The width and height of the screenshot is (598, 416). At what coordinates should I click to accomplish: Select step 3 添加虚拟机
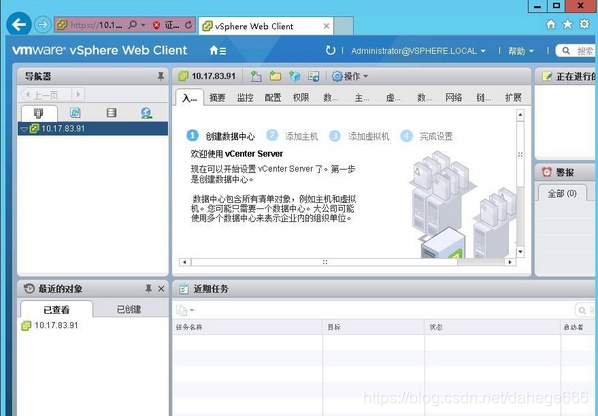[x=359, y=136]
